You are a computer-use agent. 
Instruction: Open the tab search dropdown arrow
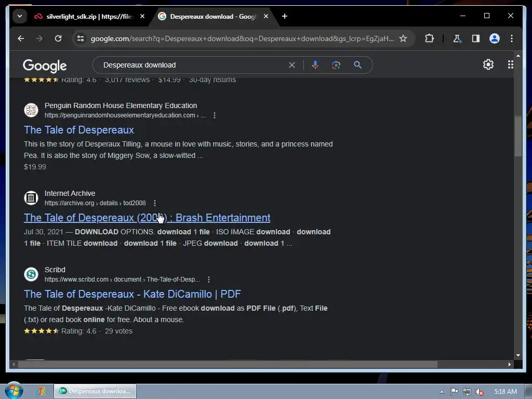point(20,16)
